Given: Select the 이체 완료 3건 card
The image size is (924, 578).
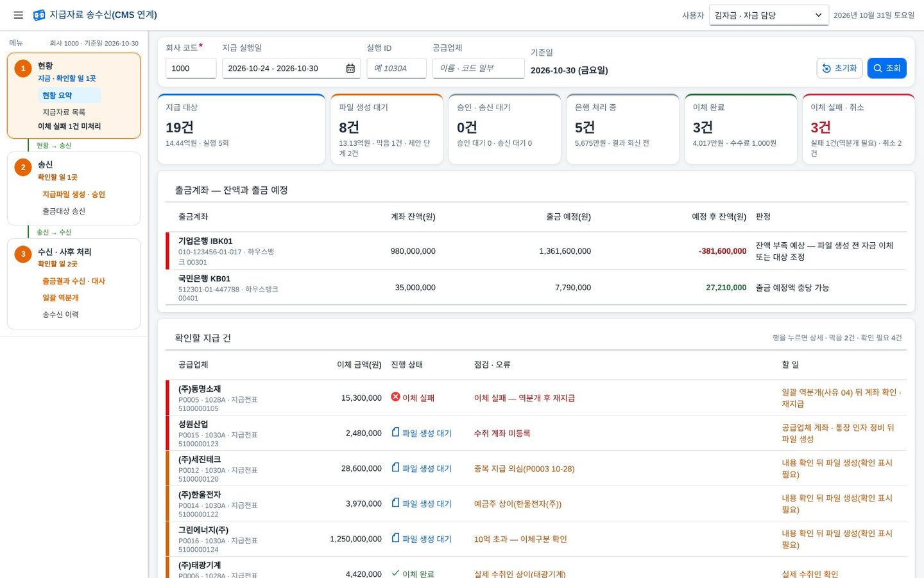Looking at the screenshot, I should click(741, 129).
